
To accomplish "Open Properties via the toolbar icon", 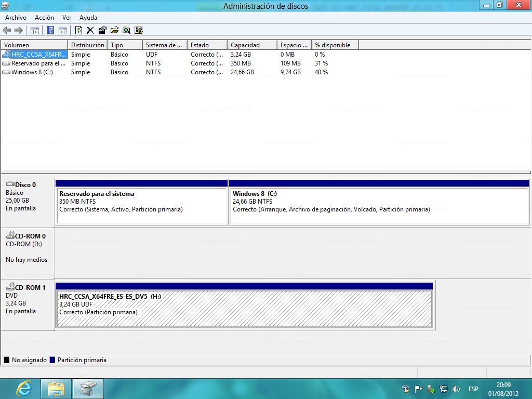I will [x=102, y=30].
